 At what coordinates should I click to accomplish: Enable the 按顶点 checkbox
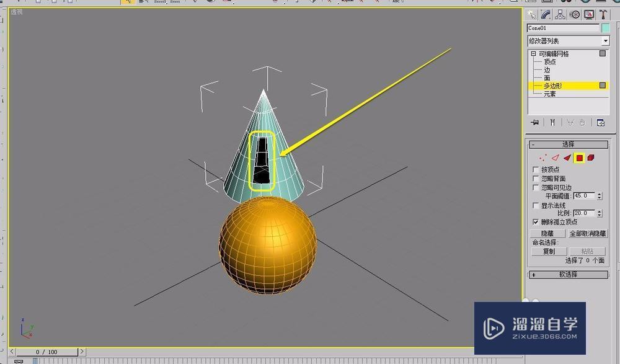(x=536, y=169)
